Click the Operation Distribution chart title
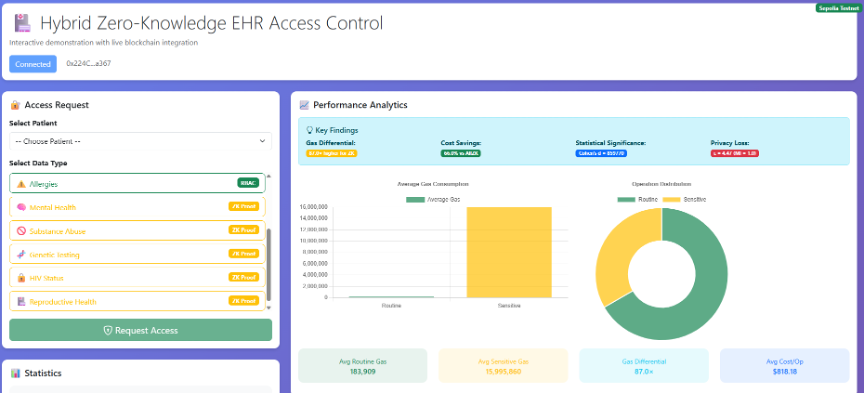 pos(662,183)
